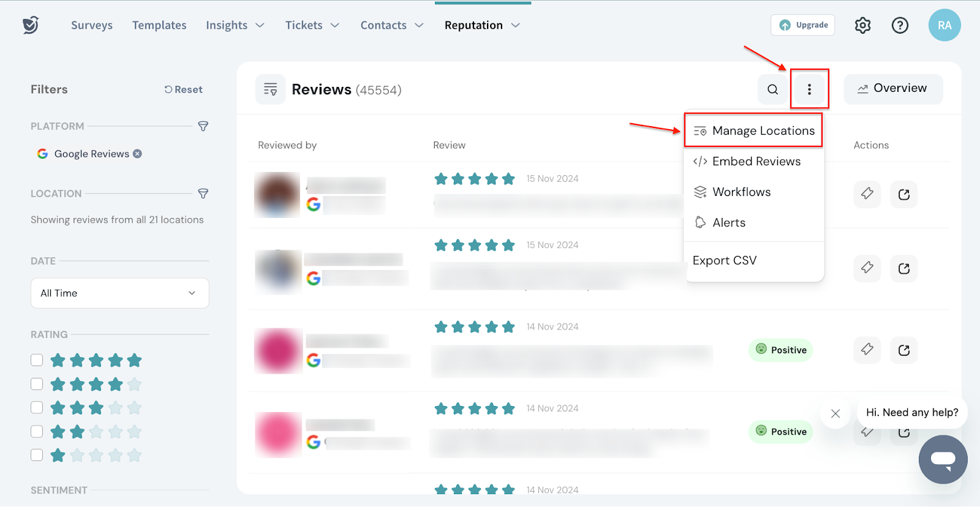
Task: Reset all filters
Action: (x=183, y=89)
